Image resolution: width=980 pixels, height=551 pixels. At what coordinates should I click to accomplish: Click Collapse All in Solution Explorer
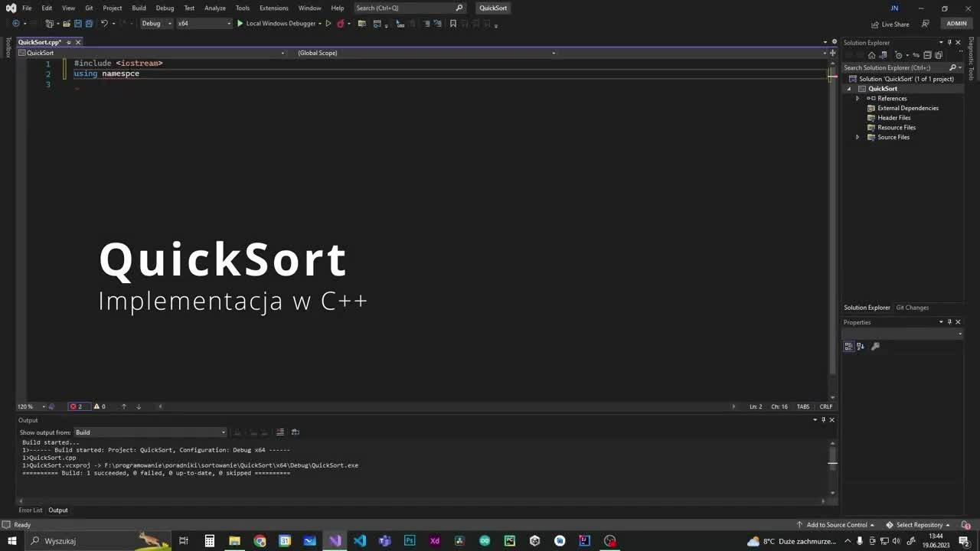pos(927,55)
